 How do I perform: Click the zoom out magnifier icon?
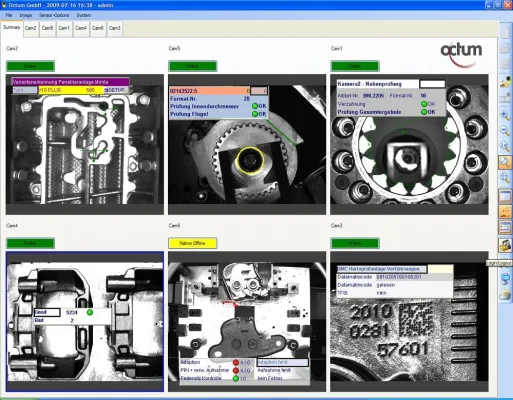pos(505,131)
